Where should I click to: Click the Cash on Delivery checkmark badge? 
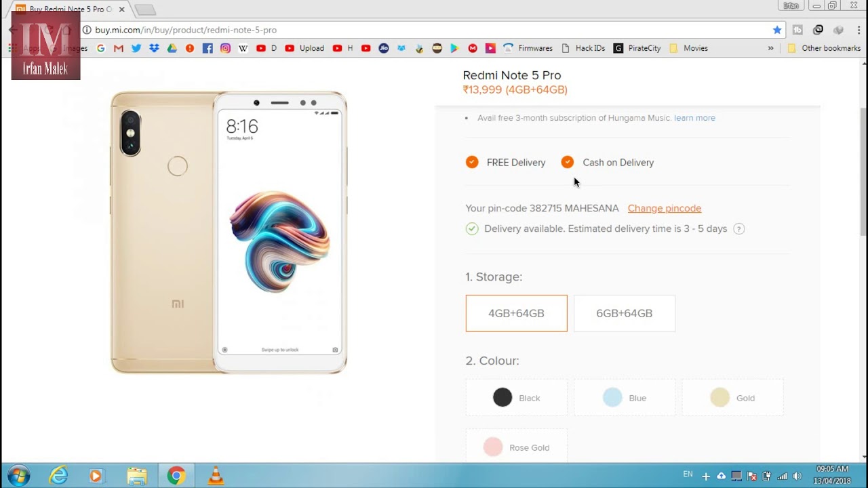click(568, 162)
